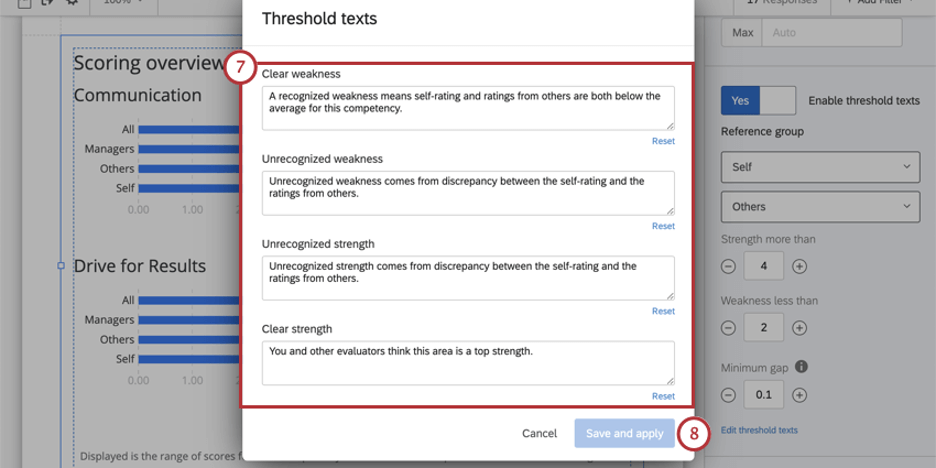Cancel the Threshold texts dialog
The image size is (936, 468).
540,433
